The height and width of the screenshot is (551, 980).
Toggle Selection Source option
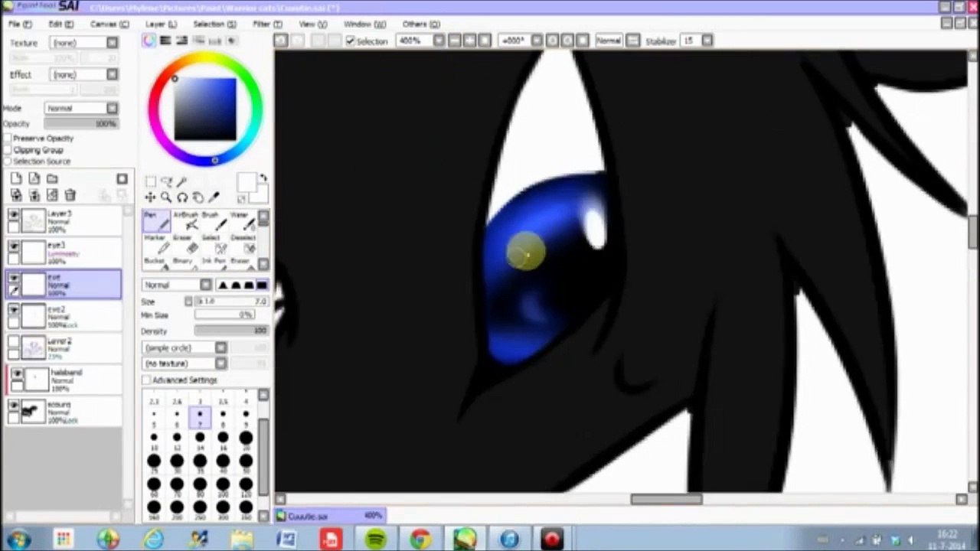click(8, 161)
